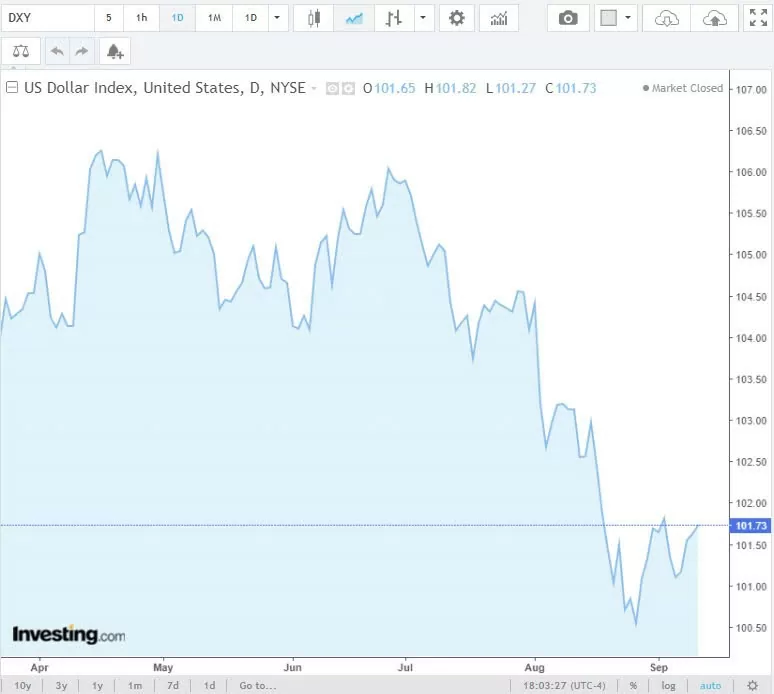Viewport: 774px width, 694px height.
Task: Enable log scale for the chart
Action: click(x=668, y=685)
